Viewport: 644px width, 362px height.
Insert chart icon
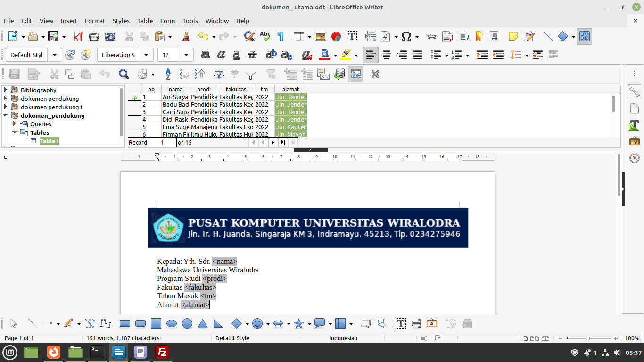(x=336, y=36)
